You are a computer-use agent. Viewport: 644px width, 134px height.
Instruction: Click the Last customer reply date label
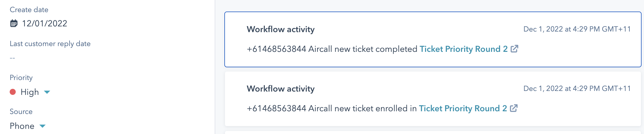tap(50, 44)
